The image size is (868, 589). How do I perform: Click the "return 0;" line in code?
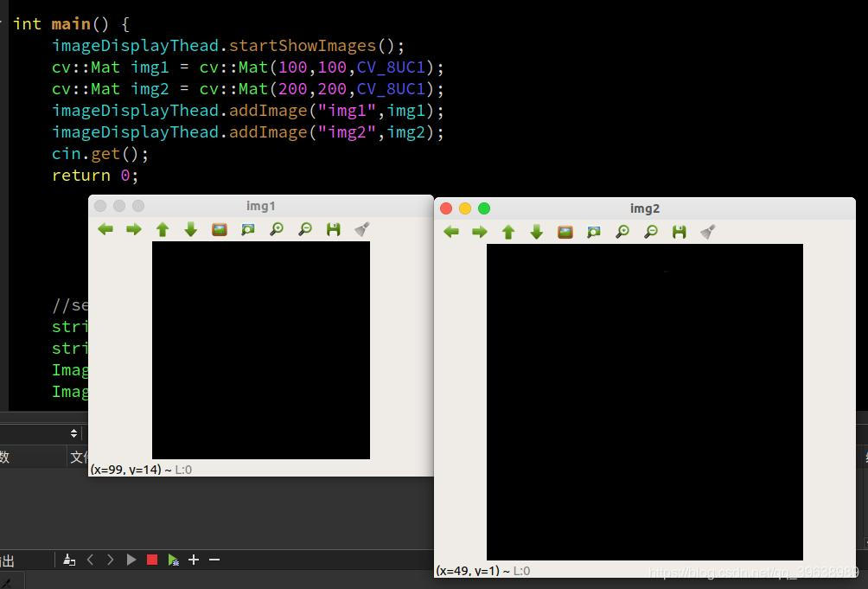point(95,176)
